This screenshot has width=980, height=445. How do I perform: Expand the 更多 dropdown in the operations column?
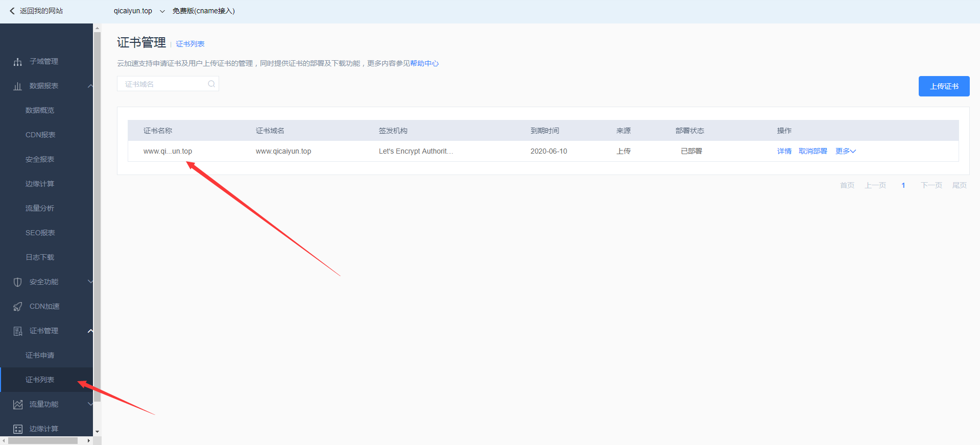(845, 151)
